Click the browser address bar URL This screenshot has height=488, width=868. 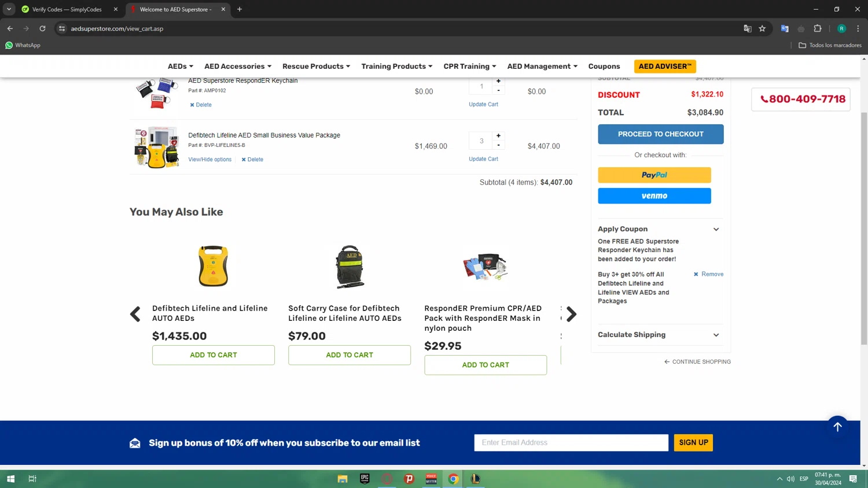pyautogui.click(x=117, y=28)
